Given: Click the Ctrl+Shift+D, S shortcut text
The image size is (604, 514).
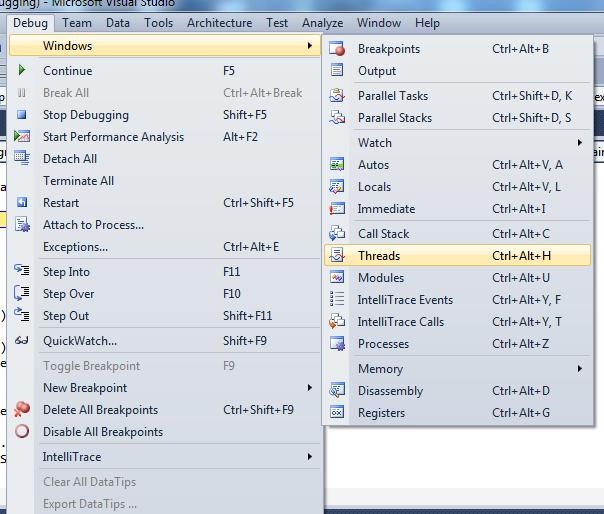Looking at the screenshot, I should point(532,118).
